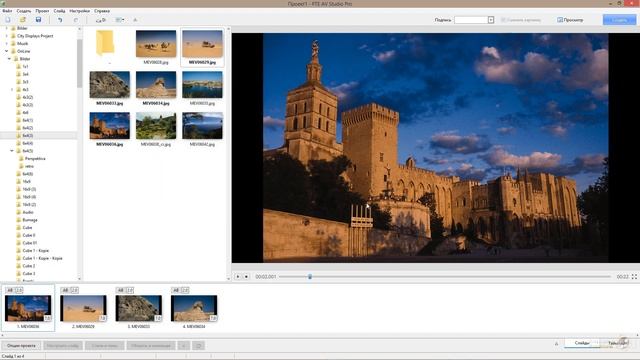The width and height of the screenshot is (640, 360).
Task: Expand the Musik folder node
Action: (x=6, y=43)
